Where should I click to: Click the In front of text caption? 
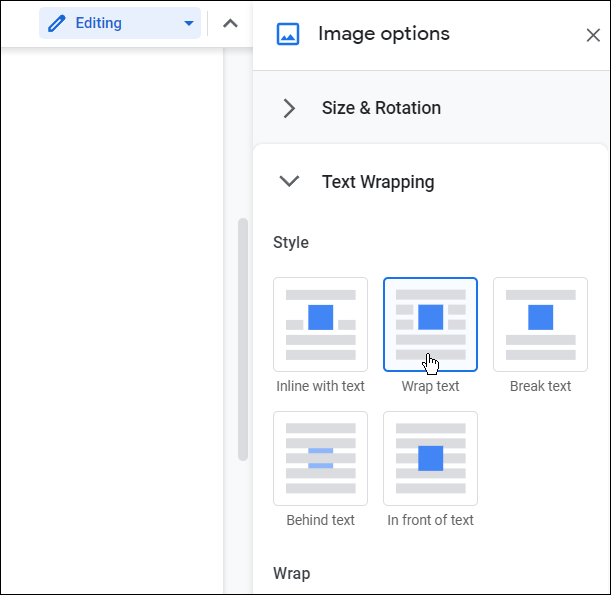430,520
